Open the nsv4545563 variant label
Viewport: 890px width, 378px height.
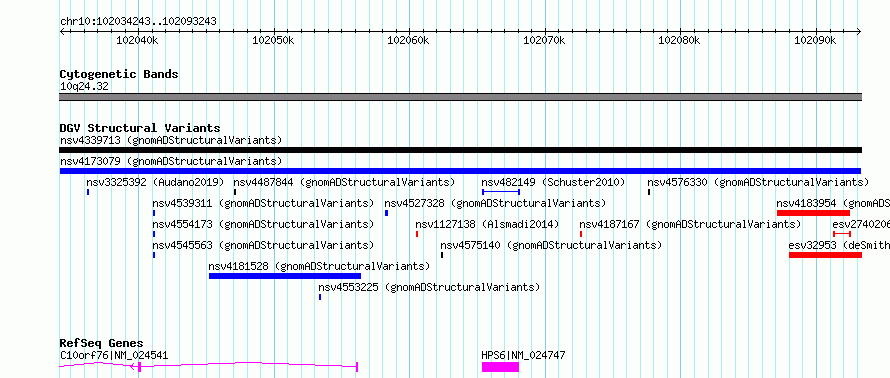263,245
